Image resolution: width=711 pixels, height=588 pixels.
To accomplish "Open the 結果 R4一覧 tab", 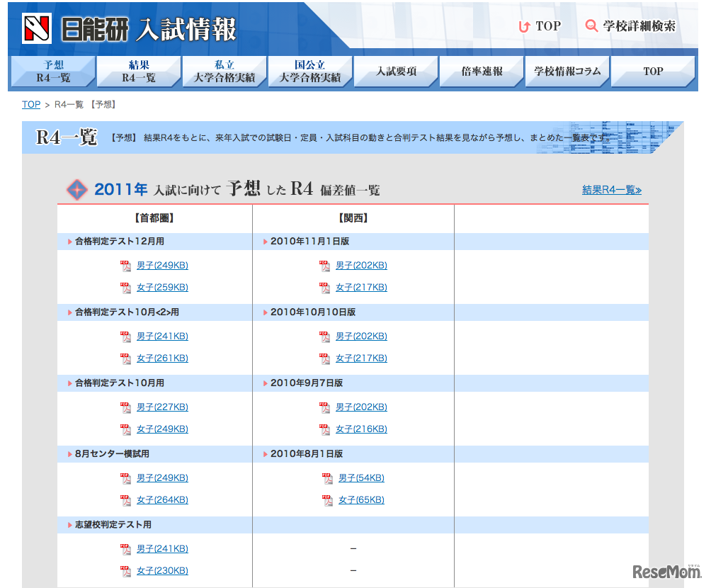I will coord(139,72).
